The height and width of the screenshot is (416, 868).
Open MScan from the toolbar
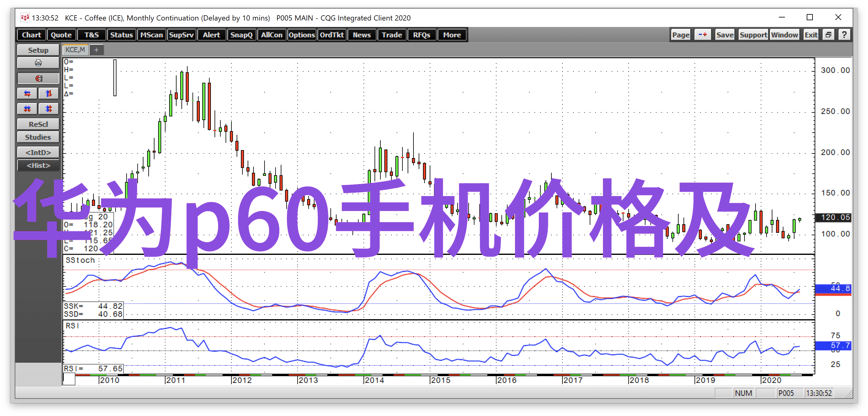[x=151, y=35]
